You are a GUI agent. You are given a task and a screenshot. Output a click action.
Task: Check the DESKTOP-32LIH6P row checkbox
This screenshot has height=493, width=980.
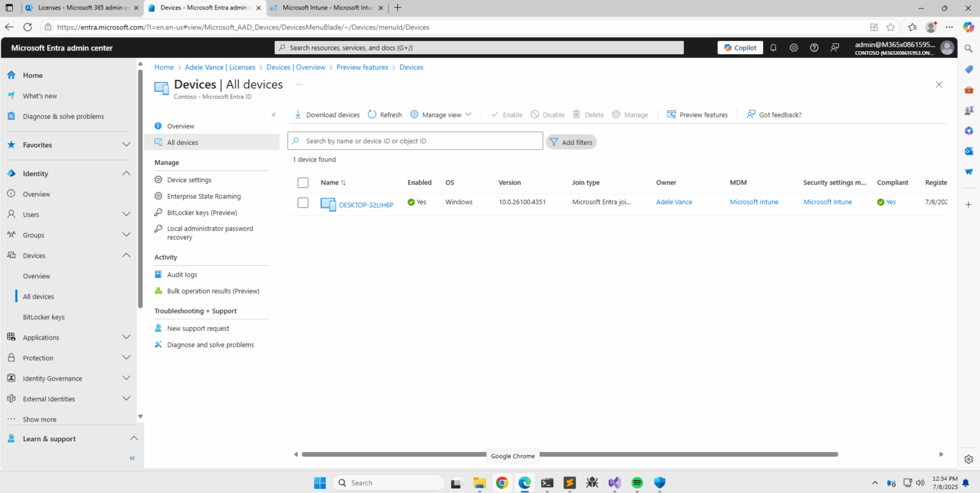click(303, 202)
